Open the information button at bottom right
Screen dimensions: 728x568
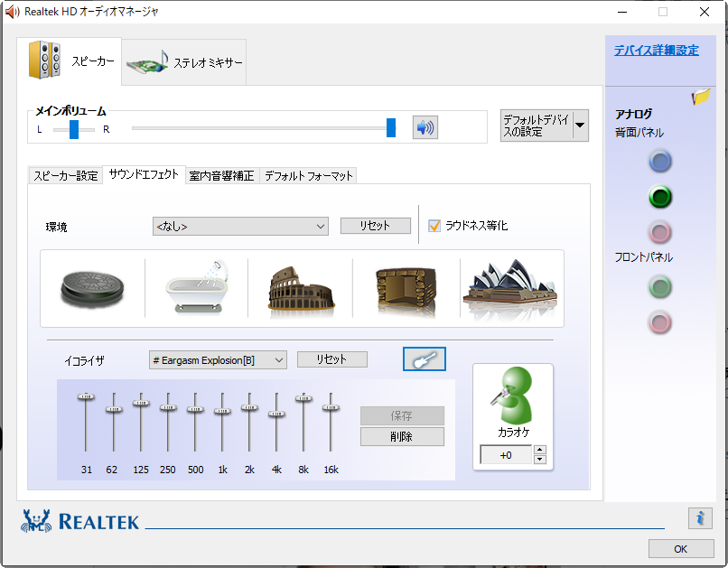click(x=700, y=517)
